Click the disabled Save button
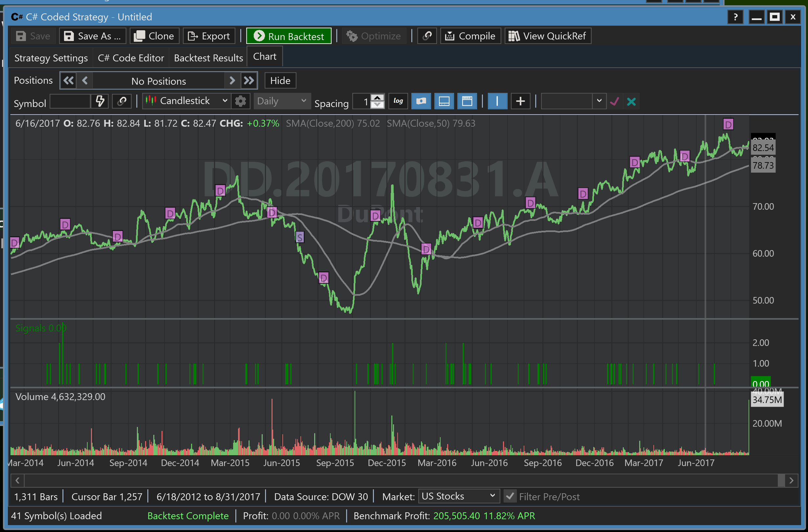The height and width of the screenshot is (532, 808). click(x=33, y=36)
